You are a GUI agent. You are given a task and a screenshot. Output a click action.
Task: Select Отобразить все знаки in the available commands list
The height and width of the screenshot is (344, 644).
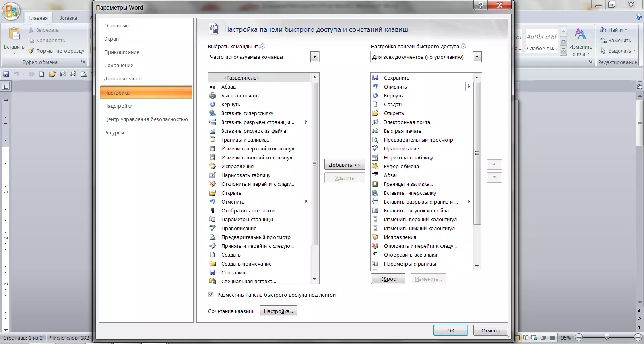click(260, 211)
